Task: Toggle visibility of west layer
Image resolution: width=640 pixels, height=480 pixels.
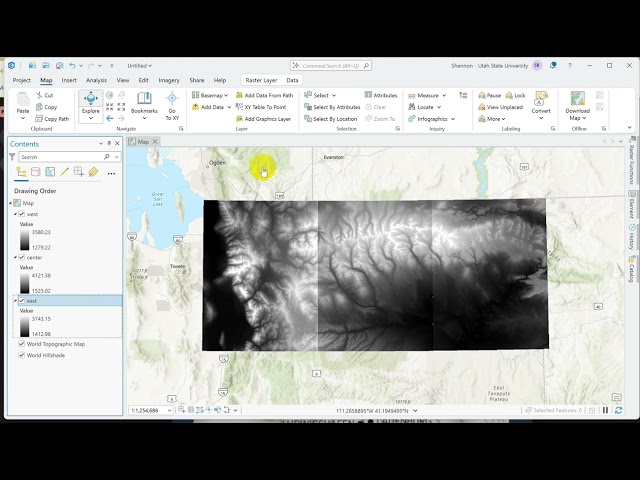Action: pyautogui.click(x=22, y=214)
